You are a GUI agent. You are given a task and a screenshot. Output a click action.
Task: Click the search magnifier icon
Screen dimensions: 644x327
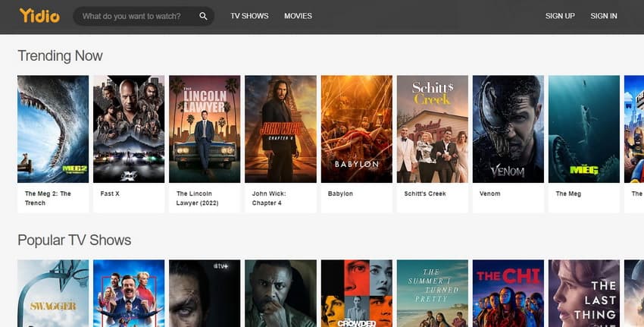point(203,16)
